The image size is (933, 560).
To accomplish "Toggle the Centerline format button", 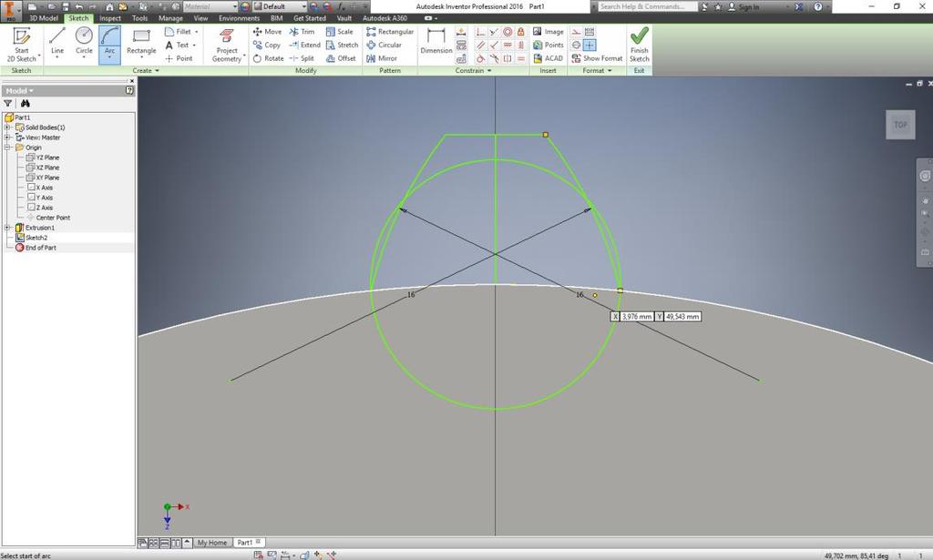I will (576, 45).
